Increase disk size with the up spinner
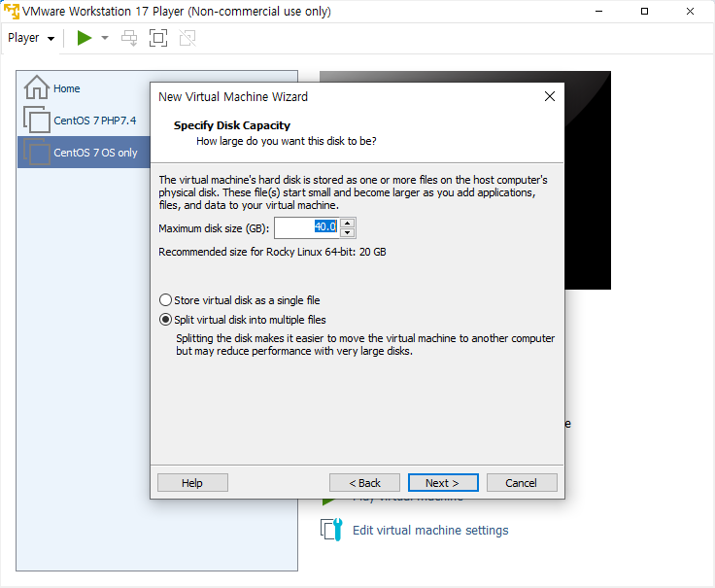The height and width of the screenshot is (588, 715). 348,224
